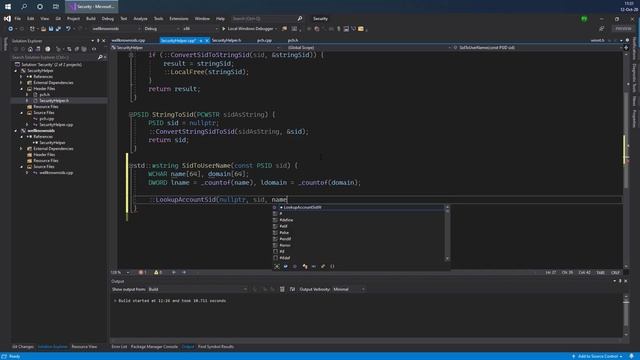Start Local Windows Debugger
Viewport: 640px width, 360px height.
[x=248, y=29]
